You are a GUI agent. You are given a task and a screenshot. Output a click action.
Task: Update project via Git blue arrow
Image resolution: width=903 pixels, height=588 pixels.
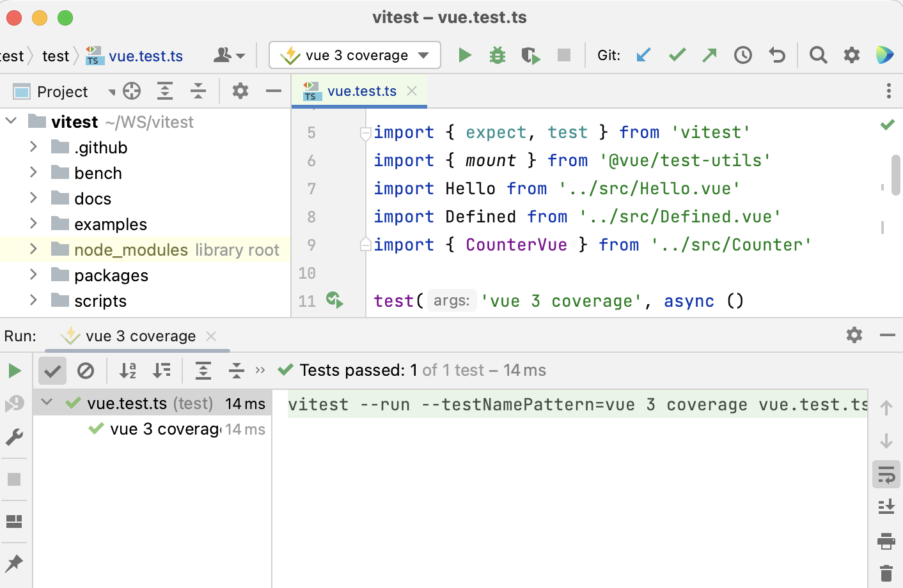(x=643, y=56)
